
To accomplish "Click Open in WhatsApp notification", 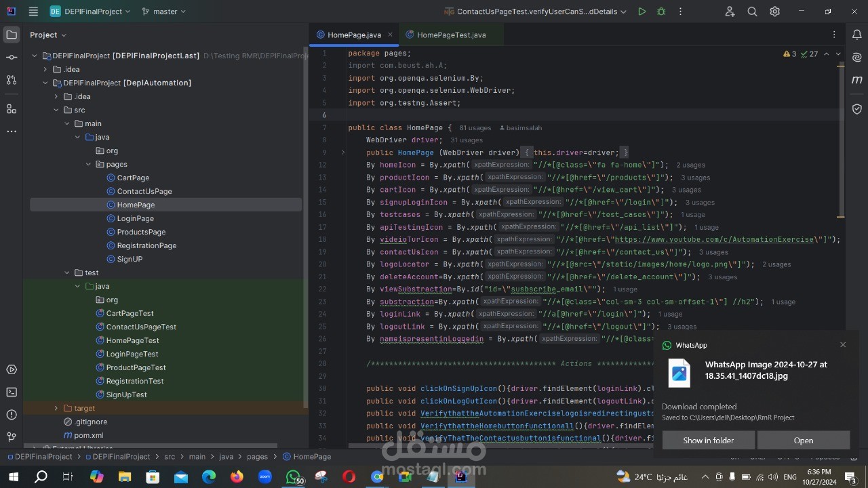I will click(803, 440).
